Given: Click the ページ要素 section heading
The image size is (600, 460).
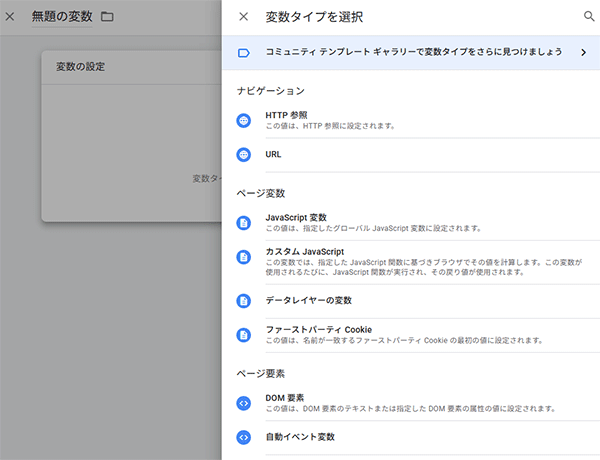Looking at the screenshot, I should click(261, 374).
